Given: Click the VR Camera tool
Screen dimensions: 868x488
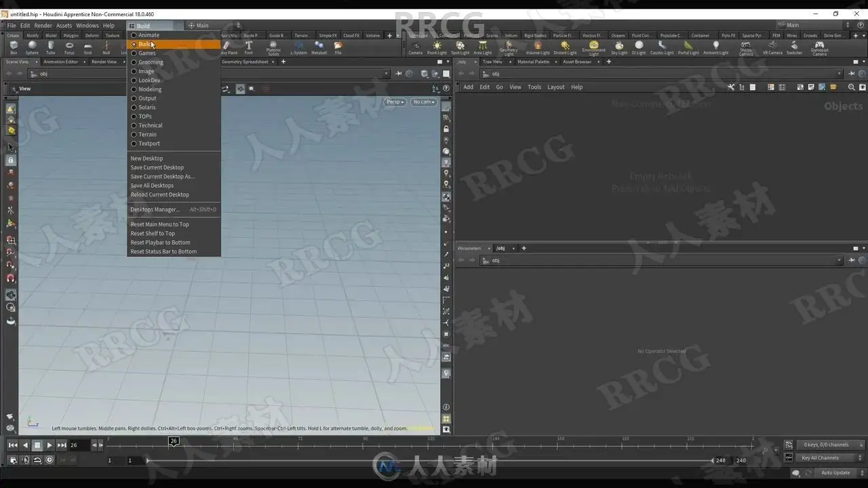Looking at the screenshot, I should point(772,47).
